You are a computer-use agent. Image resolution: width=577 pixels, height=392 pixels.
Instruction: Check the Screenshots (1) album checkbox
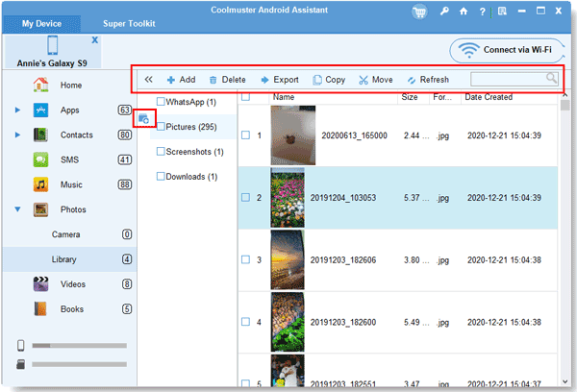pyautogui.click(x=161, y=152)
